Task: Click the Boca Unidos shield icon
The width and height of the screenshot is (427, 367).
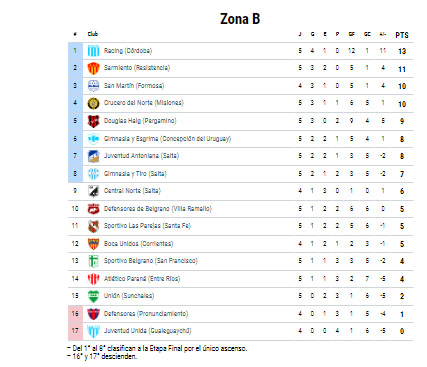Action: tap(93, 244)
